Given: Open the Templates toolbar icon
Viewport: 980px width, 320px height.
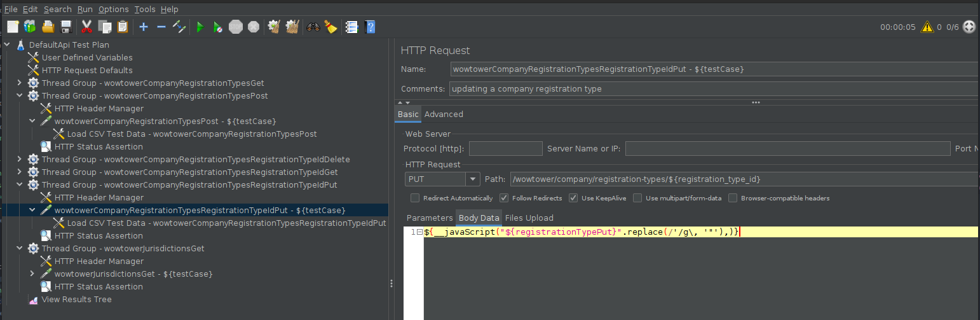Looking at the screenshot, I should 30,27.
